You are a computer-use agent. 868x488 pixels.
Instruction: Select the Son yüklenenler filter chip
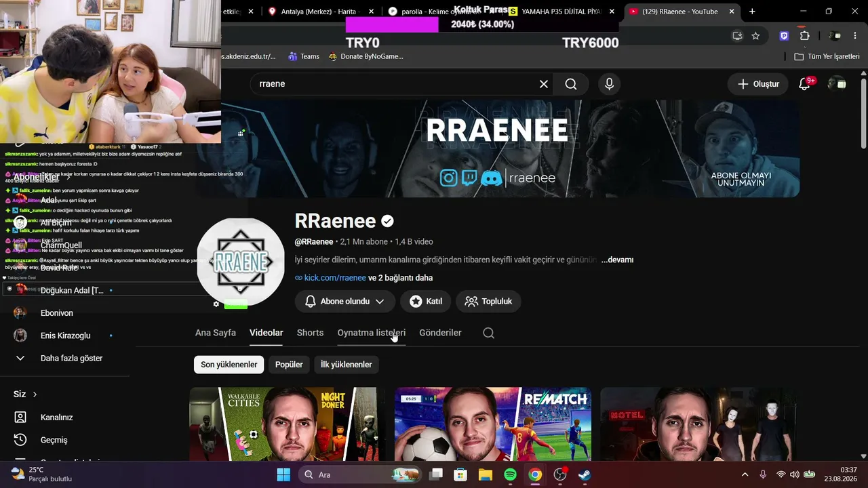(229, 365)
